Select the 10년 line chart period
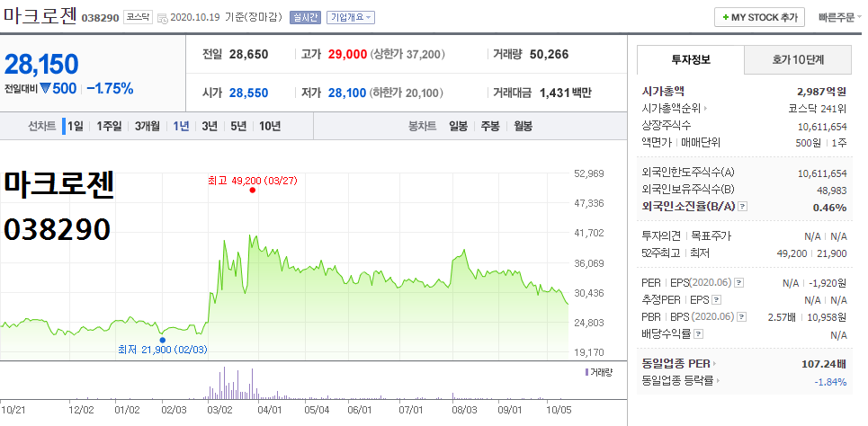 [x=270, y=126]
